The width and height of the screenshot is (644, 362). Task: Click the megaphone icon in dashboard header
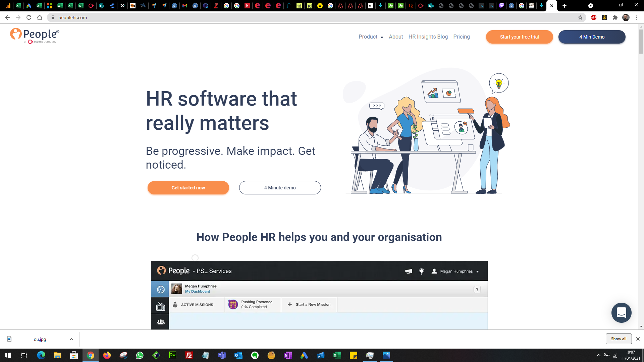pyautogui.click(x=409, y=271)
